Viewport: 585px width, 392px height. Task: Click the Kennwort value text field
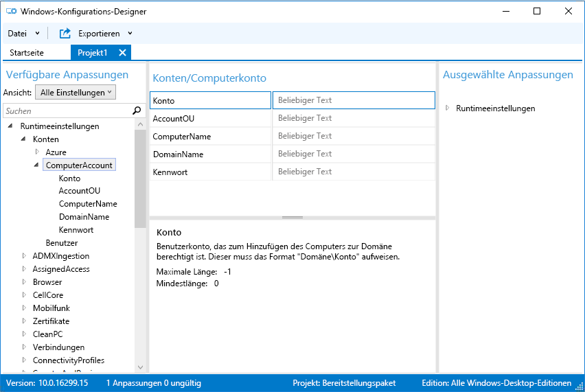click(354, 172)
